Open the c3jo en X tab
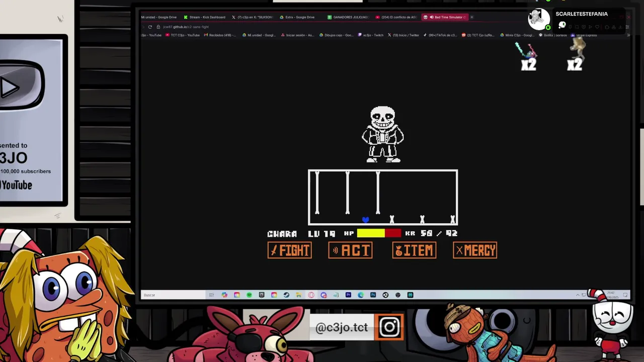The height and width of the screenshot is (362, 644). (252, 17)
